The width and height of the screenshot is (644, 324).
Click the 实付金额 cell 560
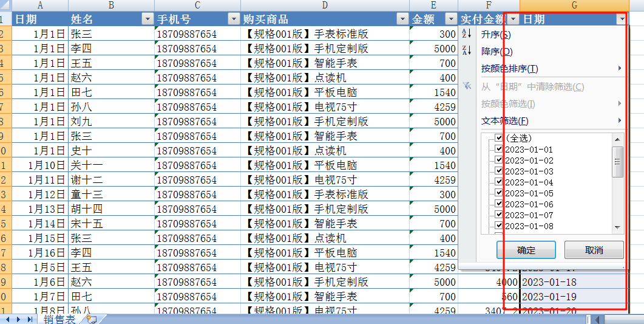point(489,297)
